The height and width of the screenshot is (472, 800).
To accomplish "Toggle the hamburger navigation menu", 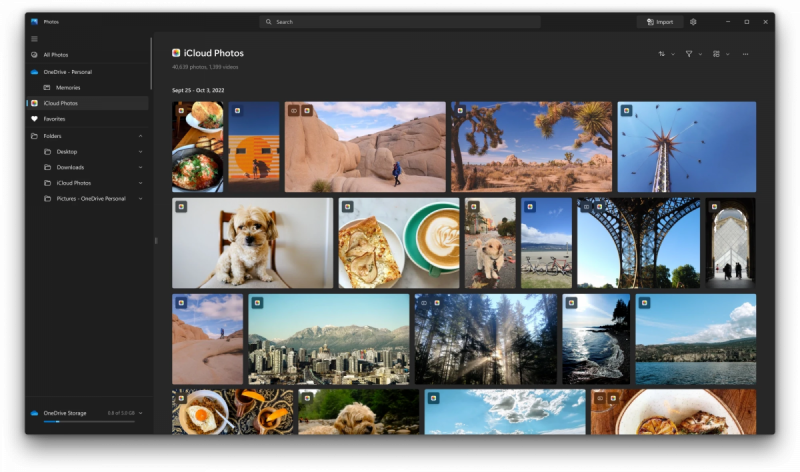I will (x=34, y=39).
